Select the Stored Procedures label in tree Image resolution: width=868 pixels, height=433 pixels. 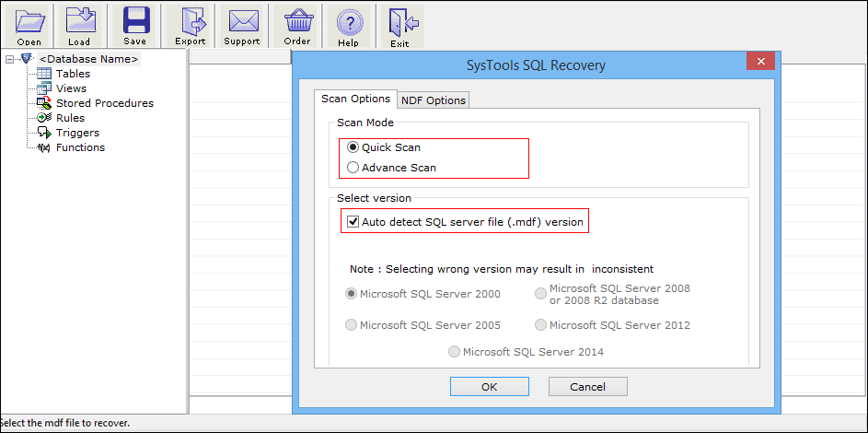coord(105,103)
